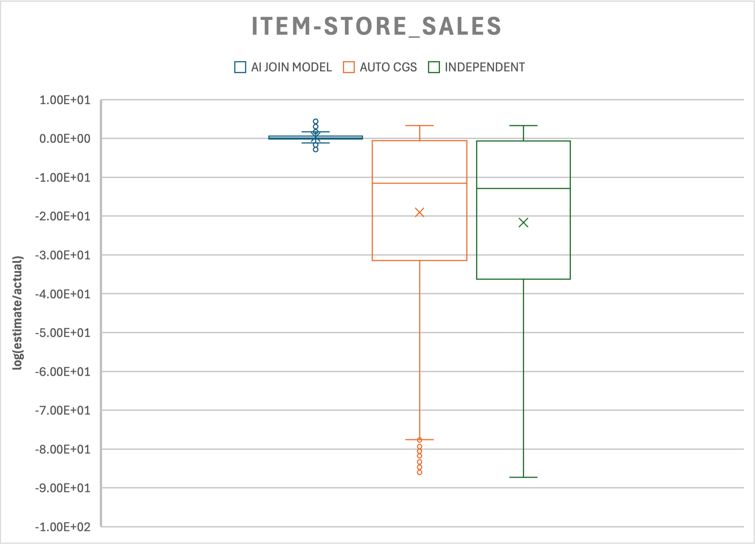Click the orange AUTO CGS median line
The width and height of the screenshot is (756, 546).
(419, 183)
